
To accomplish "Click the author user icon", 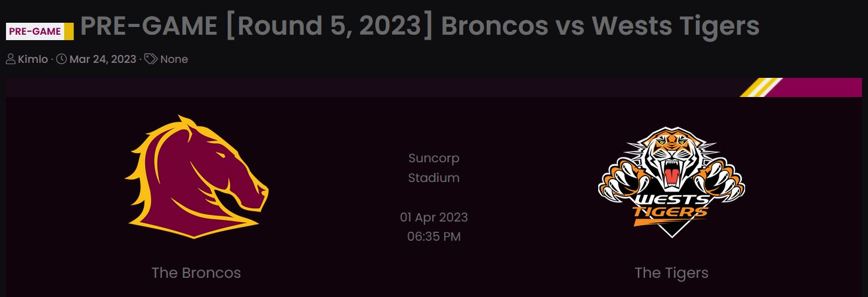I will coord(11,59).
